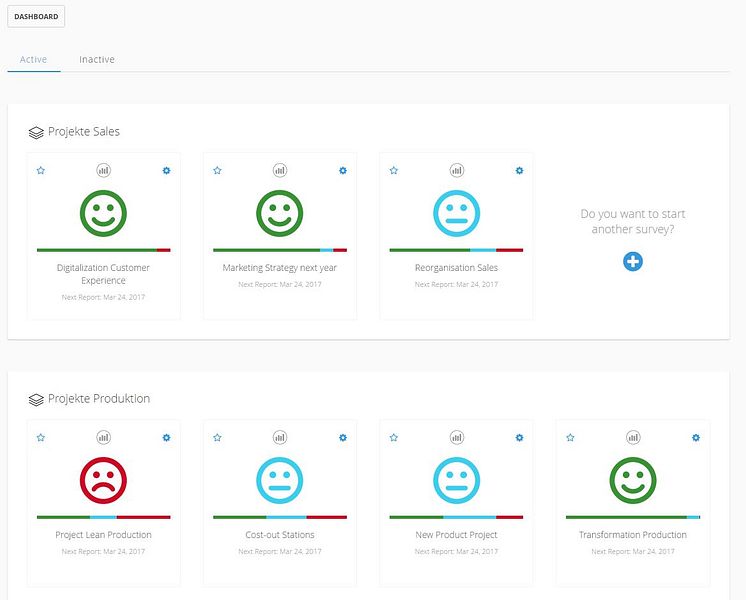
Task: Click the result bar under Project Lean Production
Action: (104, 517)
